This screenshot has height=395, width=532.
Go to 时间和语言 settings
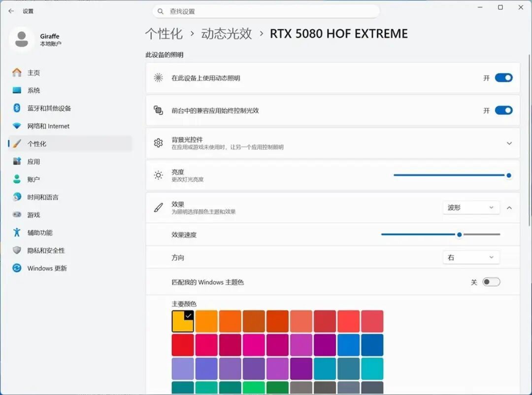(x=69, y=197)
